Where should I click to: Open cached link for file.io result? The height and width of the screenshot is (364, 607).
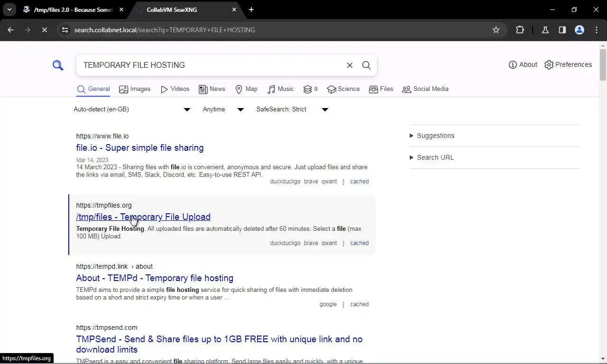[359, 182]
